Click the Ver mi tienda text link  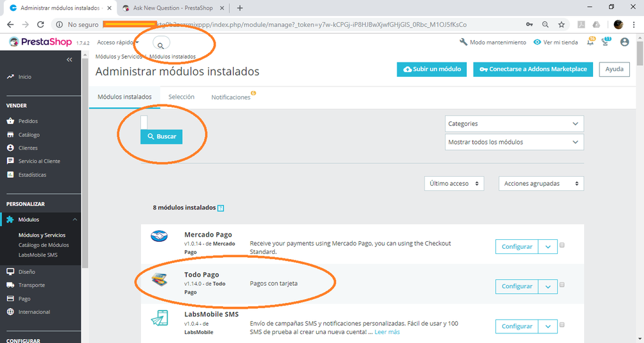tap(560, 43)
